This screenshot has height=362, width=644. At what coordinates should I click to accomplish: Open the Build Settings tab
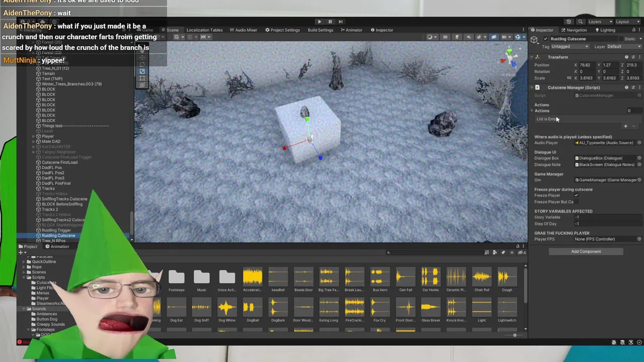[320, 30]
